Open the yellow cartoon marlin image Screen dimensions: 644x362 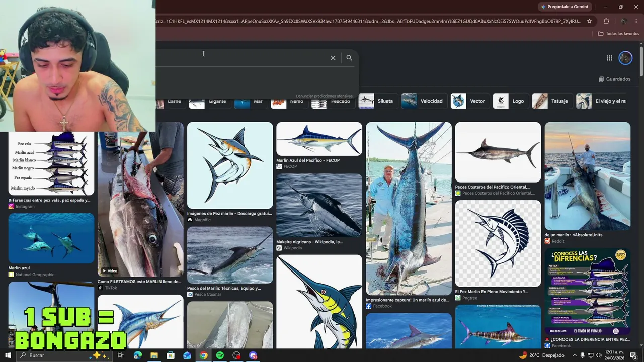(319, 302)
